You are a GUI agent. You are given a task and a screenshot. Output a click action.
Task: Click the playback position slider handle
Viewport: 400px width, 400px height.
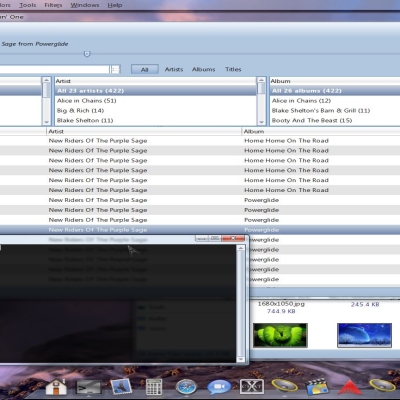(x=87, y=54)
